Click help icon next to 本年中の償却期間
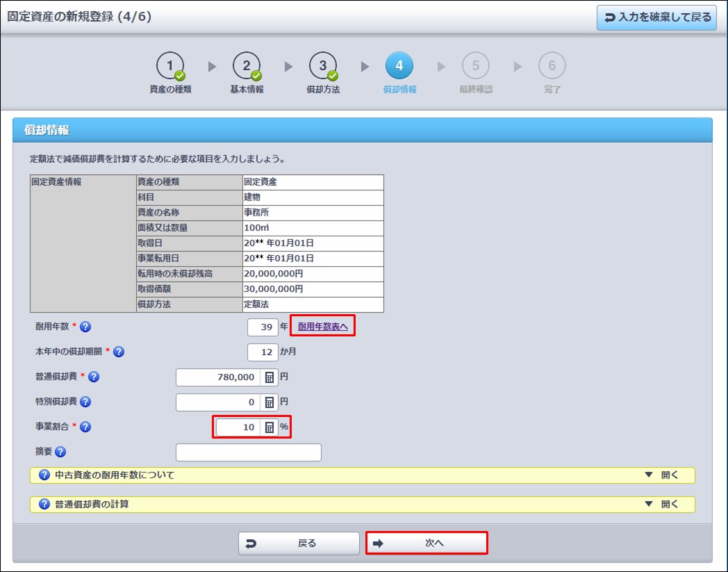The image size is (728, 572). pos(119,352)
